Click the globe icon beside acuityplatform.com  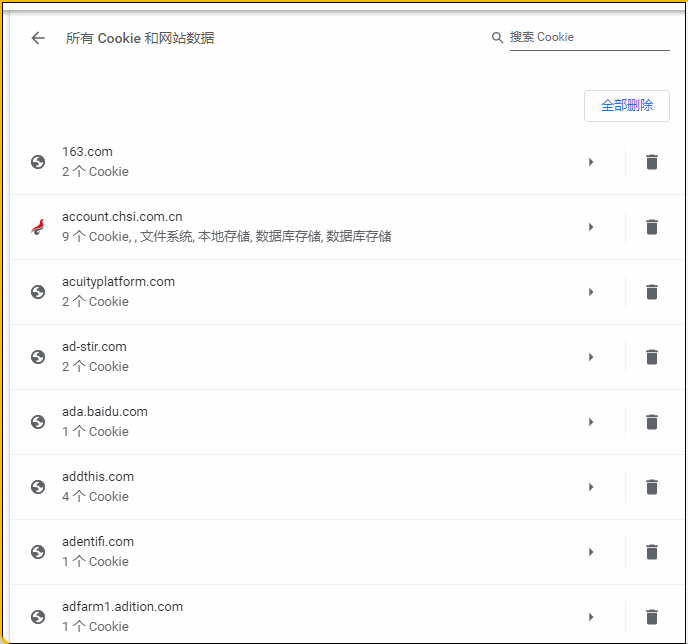point(38,292)
